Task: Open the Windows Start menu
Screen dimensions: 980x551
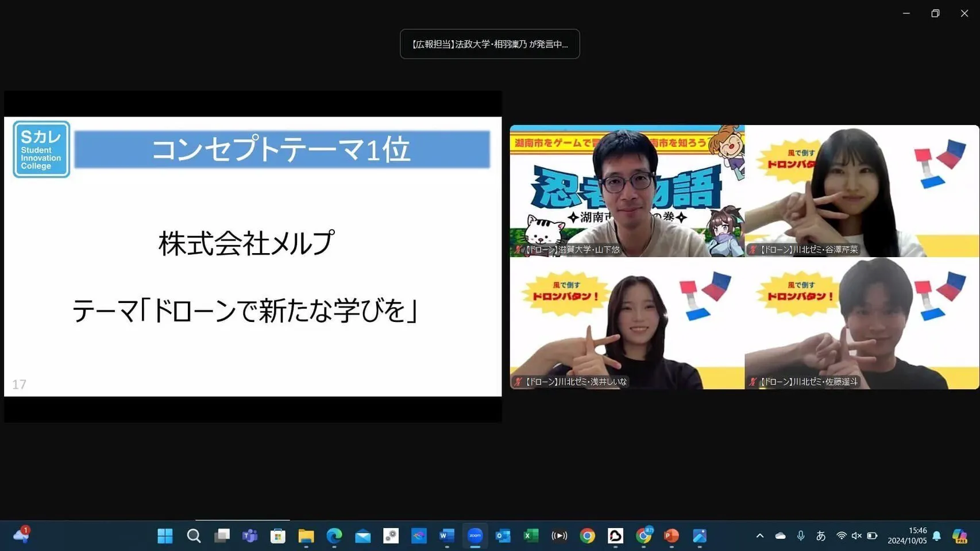Action: [x=165, y=536]
